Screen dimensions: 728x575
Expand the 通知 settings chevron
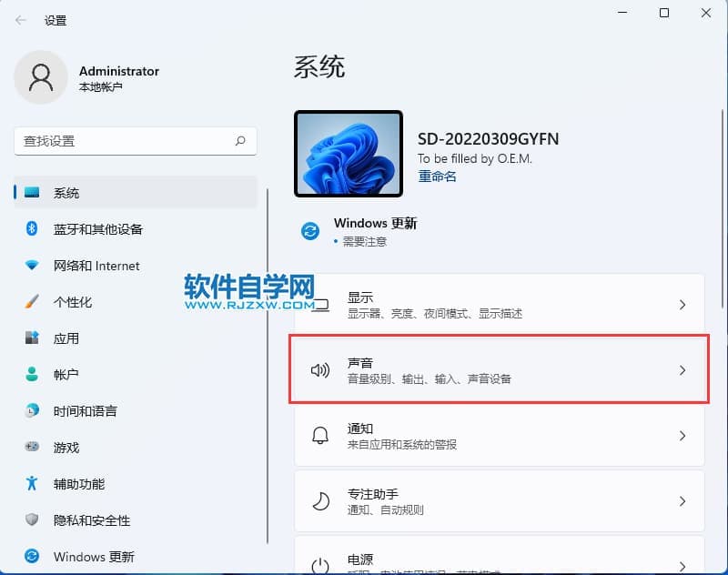682,436
